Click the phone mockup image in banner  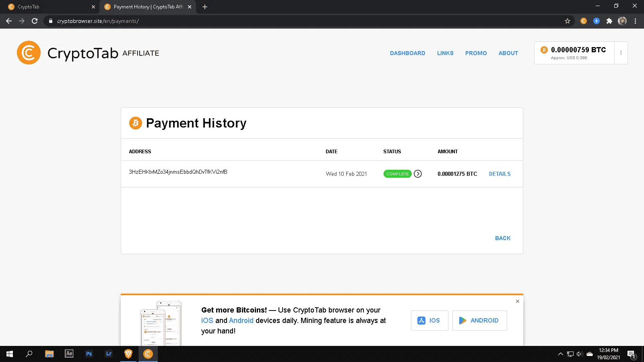click(x=161, y=323)
